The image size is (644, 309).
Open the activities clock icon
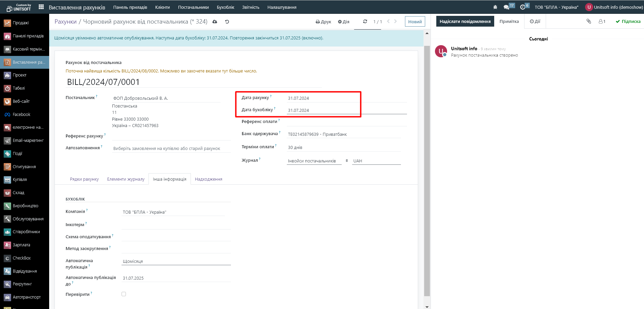tap(522, 7)
